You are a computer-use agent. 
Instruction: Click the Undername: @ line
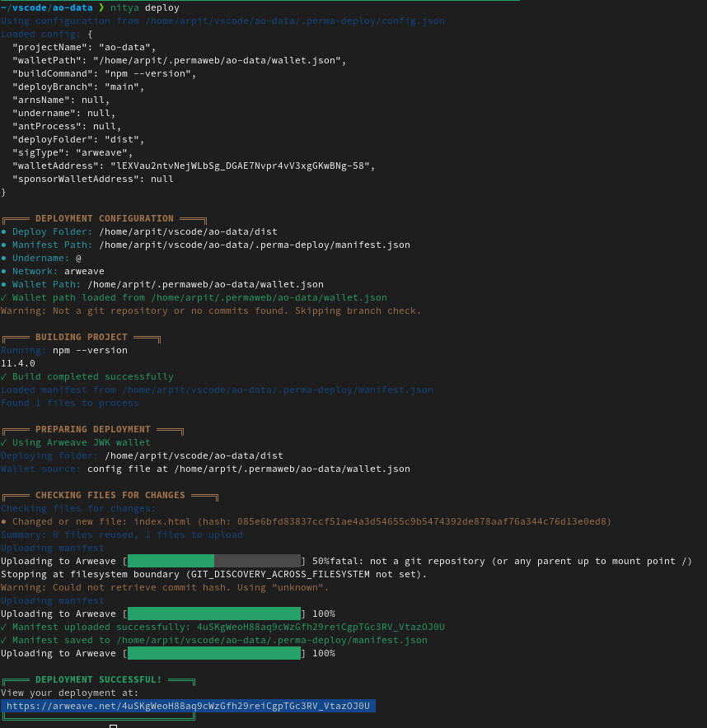point(41,258)
